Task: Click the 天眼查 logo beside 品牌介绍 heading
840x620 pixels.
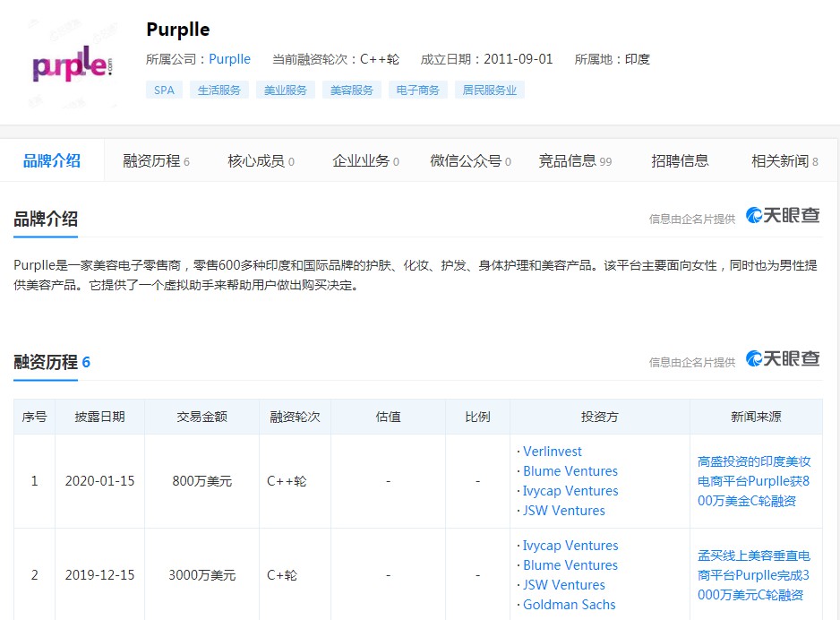Action: click(783, 215)
